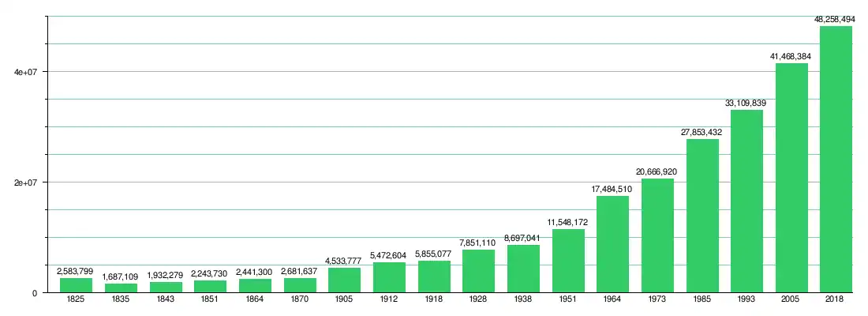Click the 1825 x-axis year label
This screenshot has width=868, height=316.
coord(77,301)
